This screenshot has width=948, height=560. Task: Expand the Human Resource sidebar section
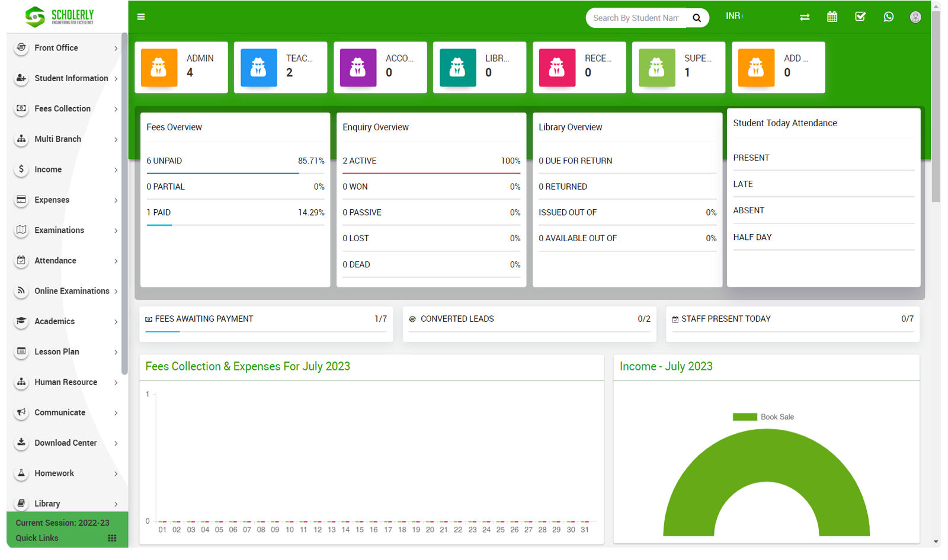65,382
